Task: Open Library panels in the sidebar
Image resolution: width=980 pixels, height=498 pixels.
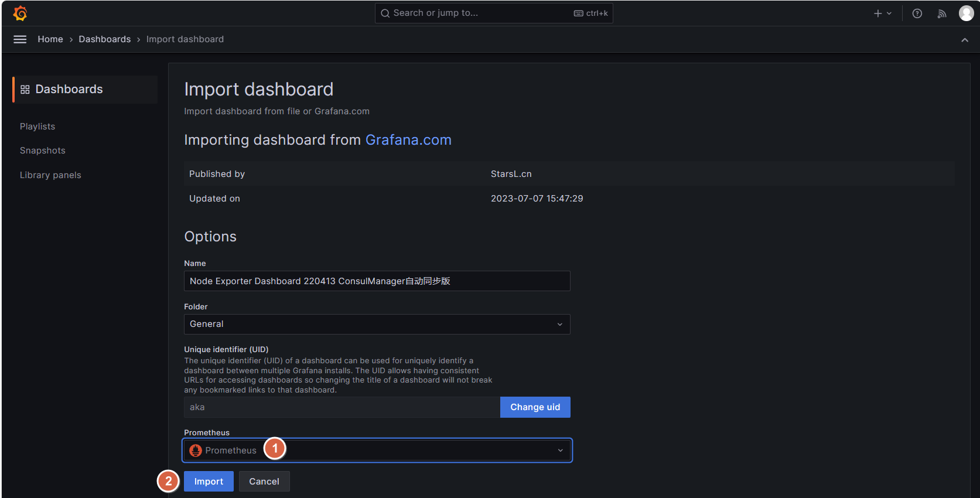Action: click(x=50, y=175)
